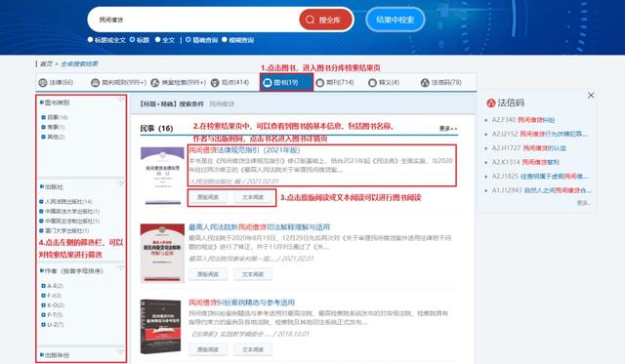Open the A1.J12943 法信码 link
Viewport: 625px width, 364px height.
[541, 190]
